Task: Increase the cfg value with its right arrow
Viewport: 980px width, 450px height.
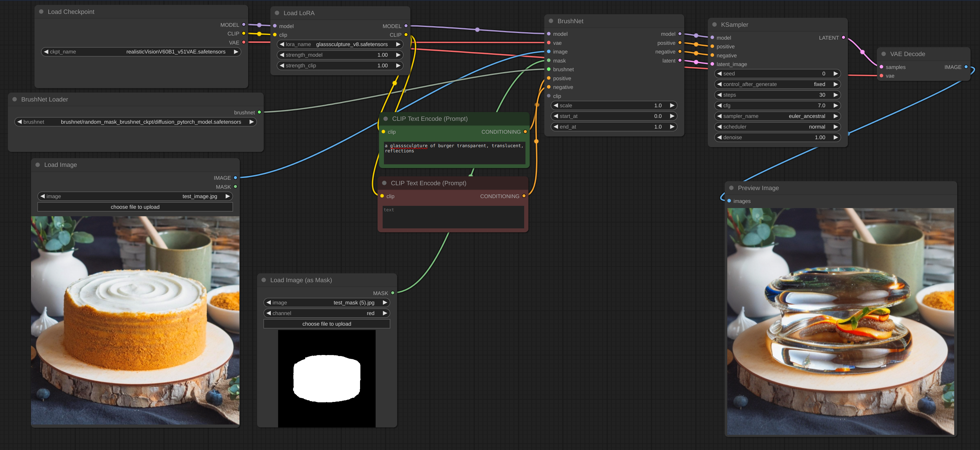Action: click(x=836, y=105)
